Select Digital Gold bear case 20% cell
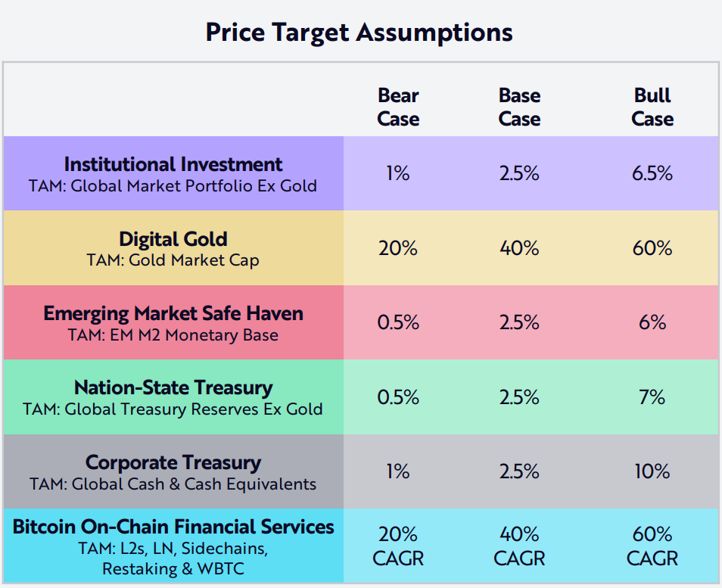This screenshot has width=722, height=588. click(x=398, y=248)
